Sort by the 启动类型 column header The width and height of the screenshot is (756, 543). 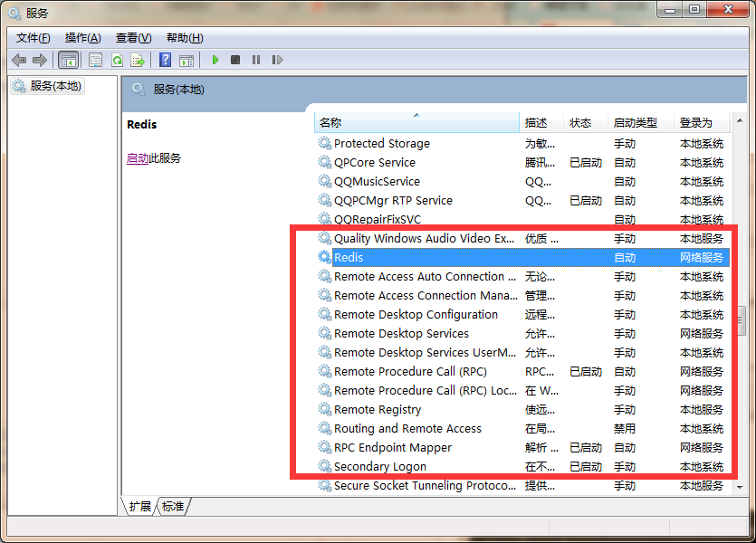(x=640, y=123)
